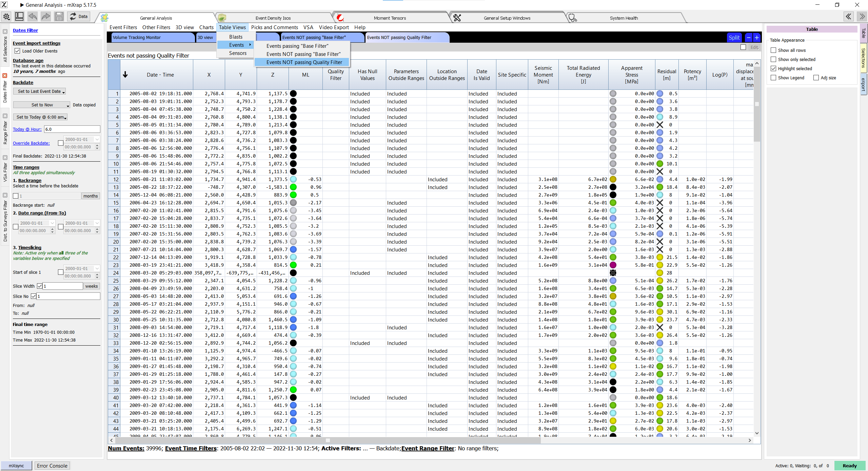Open the Sensors submenu entry
The height and width of the screenshot is (471, 868).
coord(237,53)
